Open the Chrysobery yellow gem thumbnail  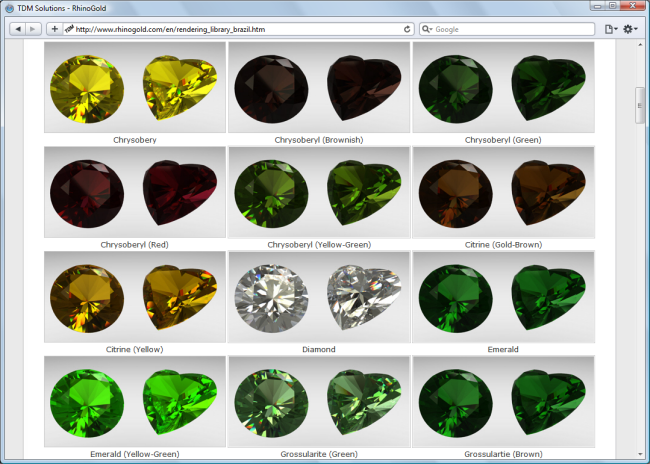[x=135, y=87]
